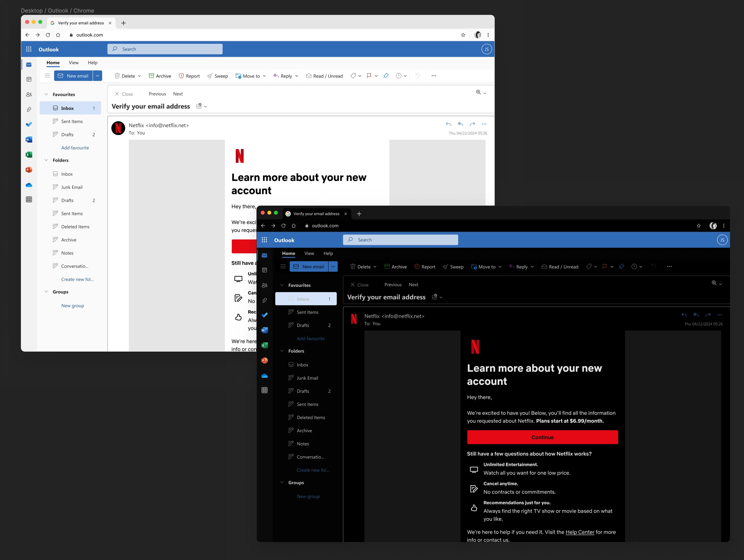
Task: Launch Word from the light window sidebar
Action: (29, 139)
